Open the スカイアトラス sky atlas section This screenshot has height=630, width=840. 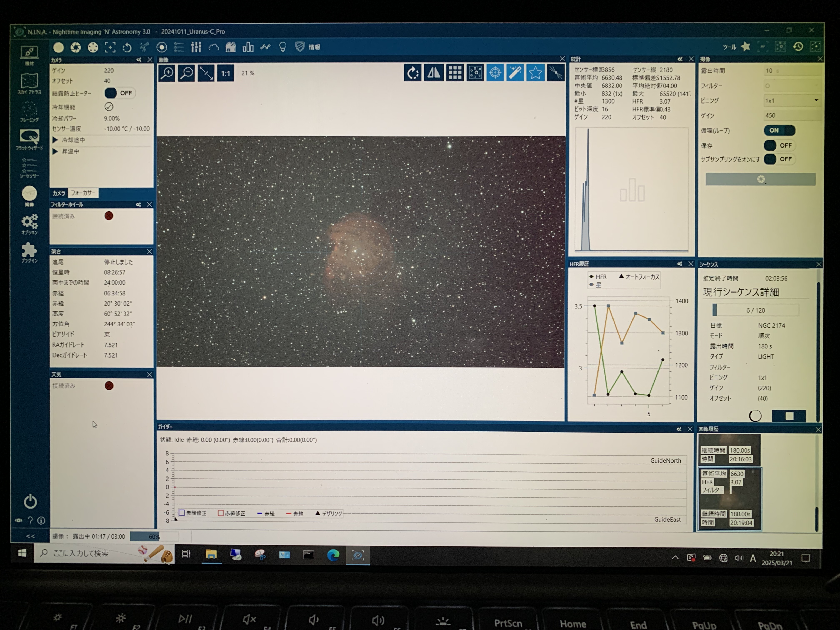pos(29,84)
